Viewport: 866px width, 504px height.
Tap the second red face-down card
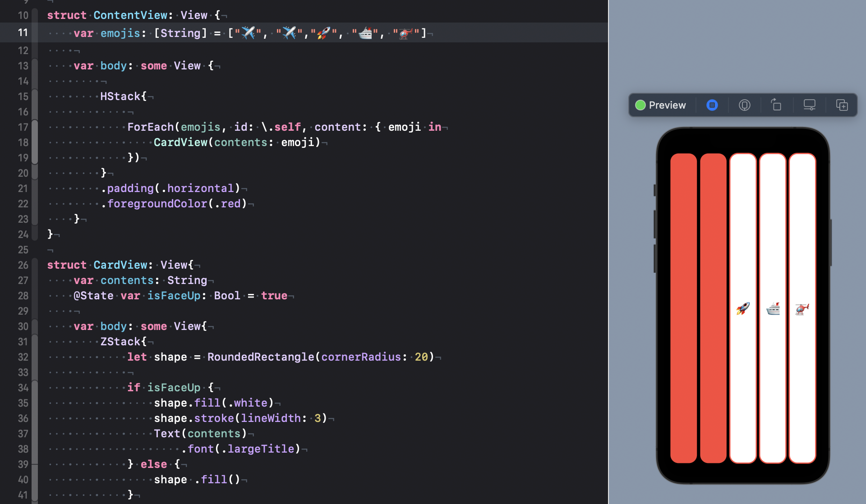713,308
